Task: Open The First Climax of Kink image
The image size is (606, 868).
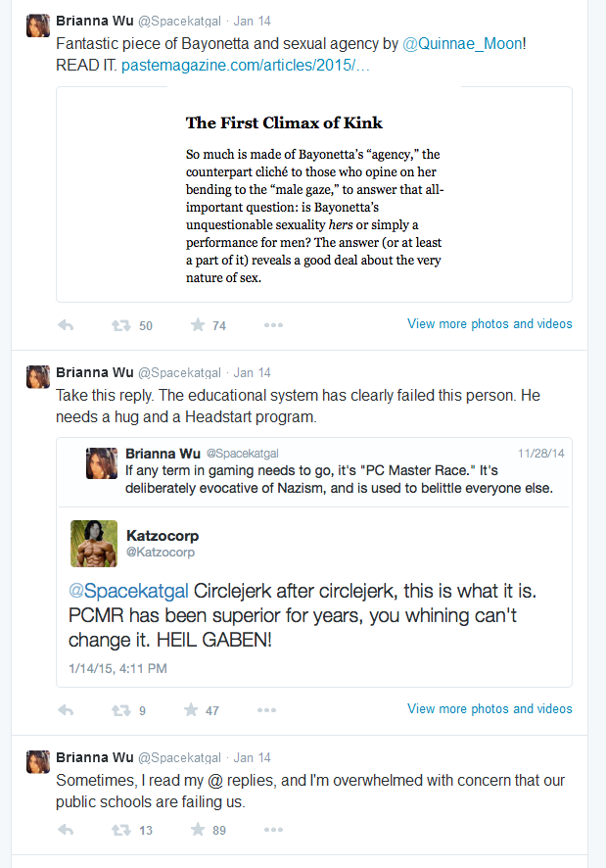Action: (x=314, y=194)
